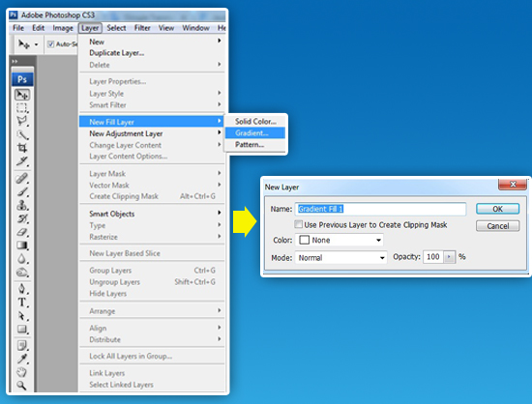Select the Path Selection tool

click(x=22, y=316)
